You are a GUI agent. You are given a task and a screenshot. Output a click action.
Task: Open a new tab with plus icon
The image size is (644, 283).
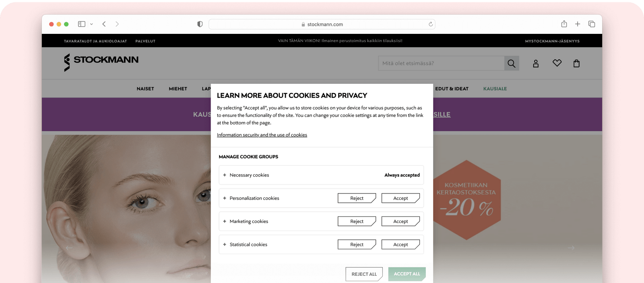578,24
